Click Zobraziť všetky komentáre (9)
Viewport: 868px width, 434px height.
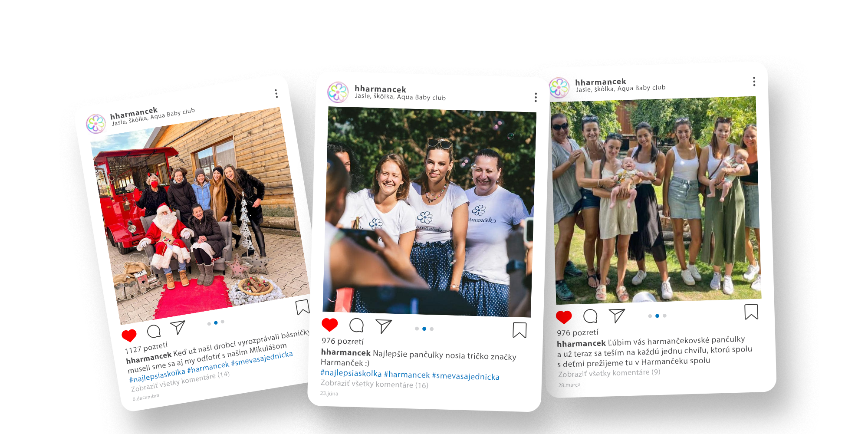[609, 373]
